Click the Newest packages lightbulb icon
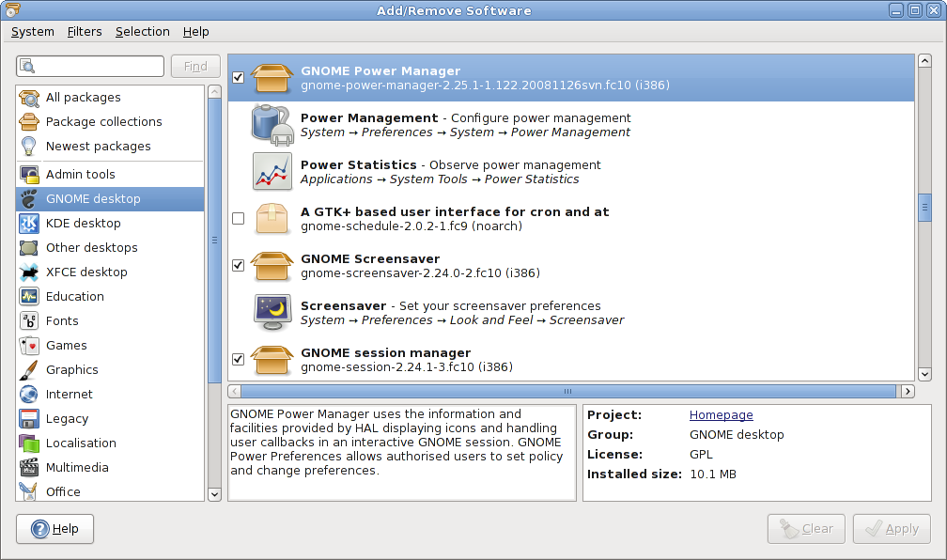 [x=29, y=147]
